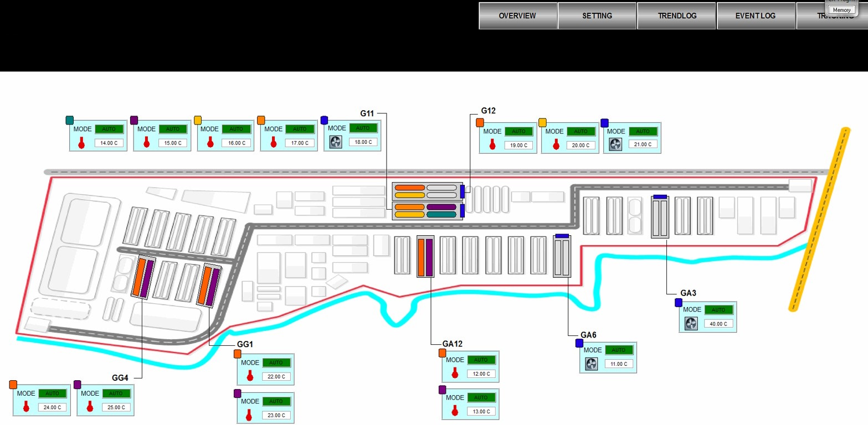Click thermometer icon beside 15.00 C
The width and height of the screenshot is (868, 425).
(146, 142)
